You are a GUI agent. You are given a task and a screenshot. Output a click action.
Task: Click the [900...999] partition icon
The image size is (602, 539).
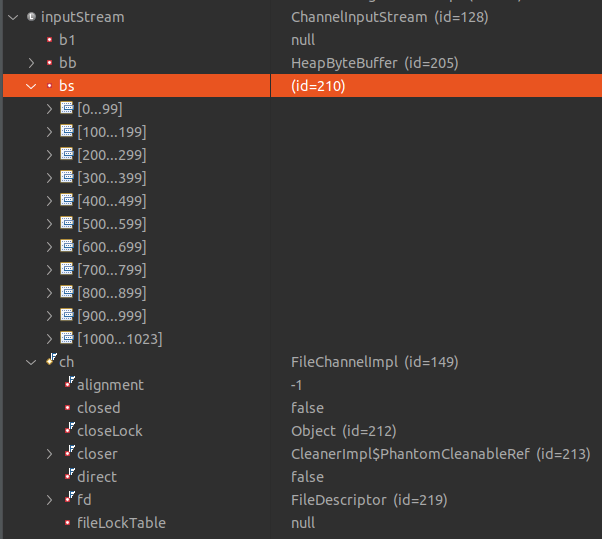tap(67, 315)
